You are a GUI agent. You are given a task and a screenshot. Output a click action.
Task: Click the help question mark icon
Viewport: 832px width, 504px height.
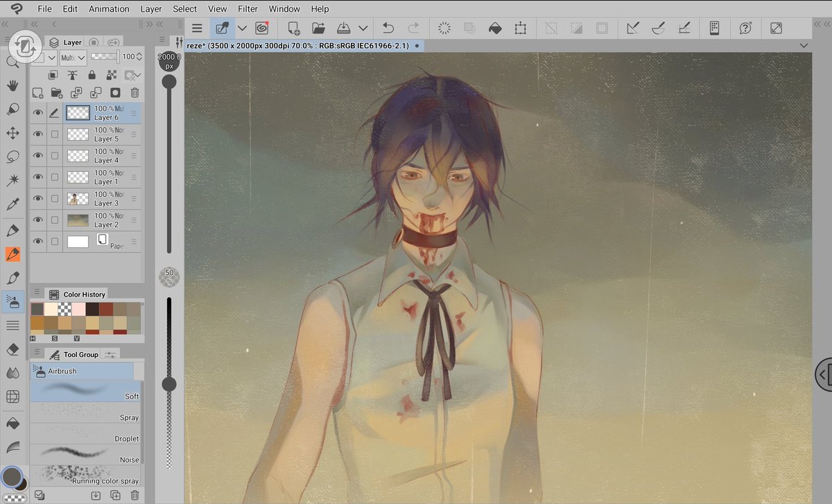tap(745, 28)
